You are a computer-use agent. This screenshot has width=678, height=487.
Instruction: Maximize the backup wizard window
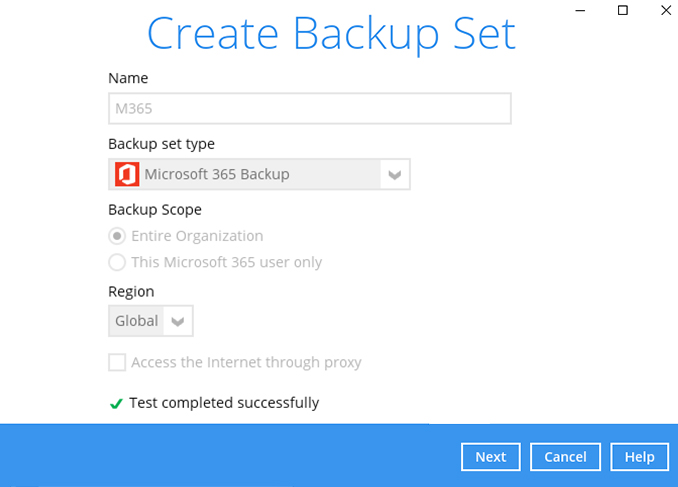pyautogui.click(x=622, y=10)
